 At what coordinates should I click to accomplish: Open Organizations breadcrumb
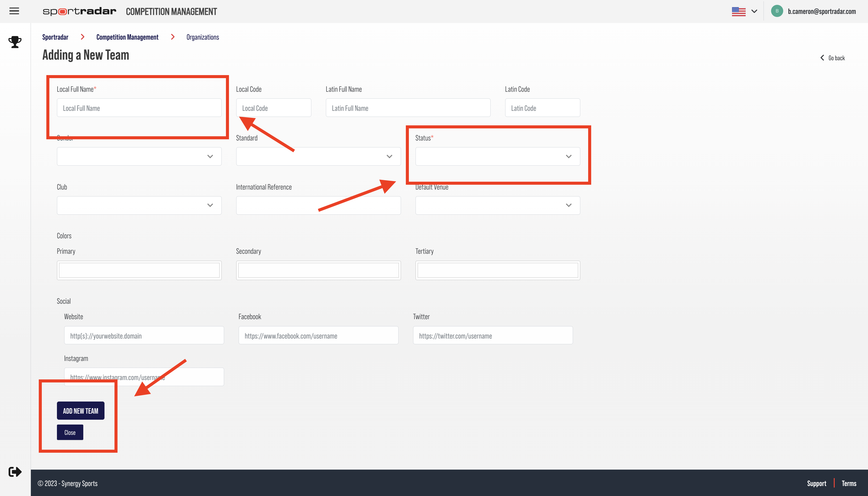(x=203, y=37)
